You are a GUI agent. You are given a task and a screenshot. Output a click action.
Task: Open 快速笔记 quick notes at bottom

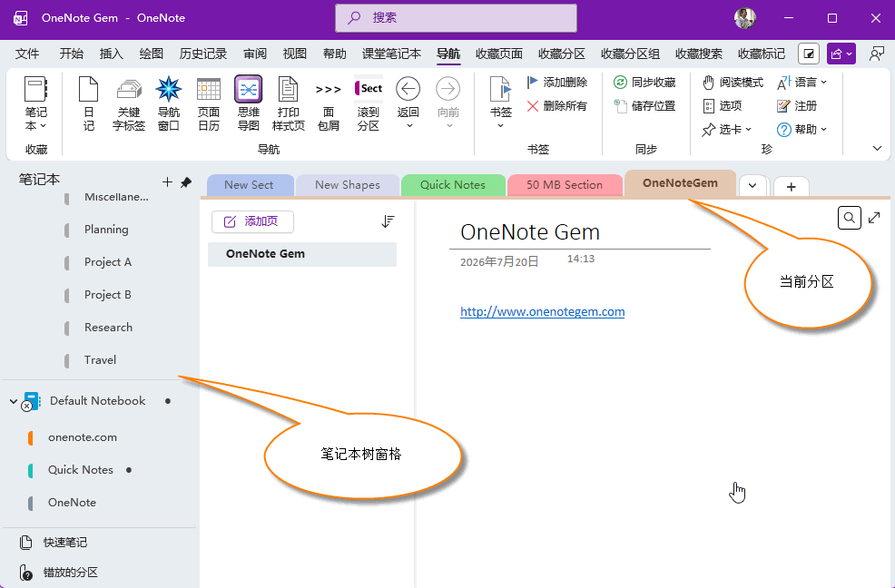tap(54, 543)
